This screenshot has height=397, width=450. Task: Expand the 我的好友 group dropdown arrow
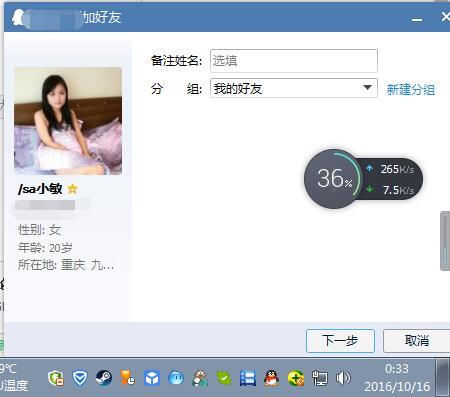tap(367, 88)
